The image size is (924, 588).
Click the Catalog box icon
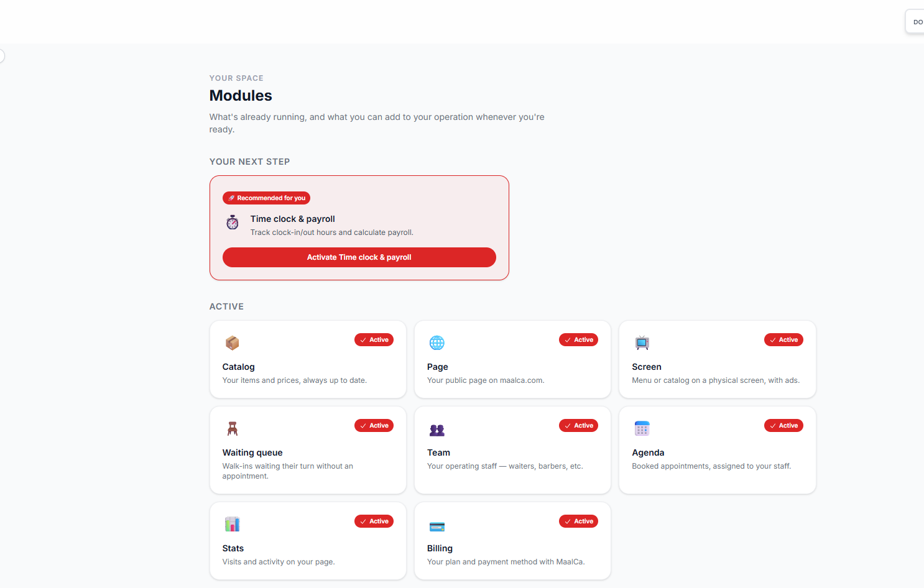pyautogui.click(x=232, y=342)
